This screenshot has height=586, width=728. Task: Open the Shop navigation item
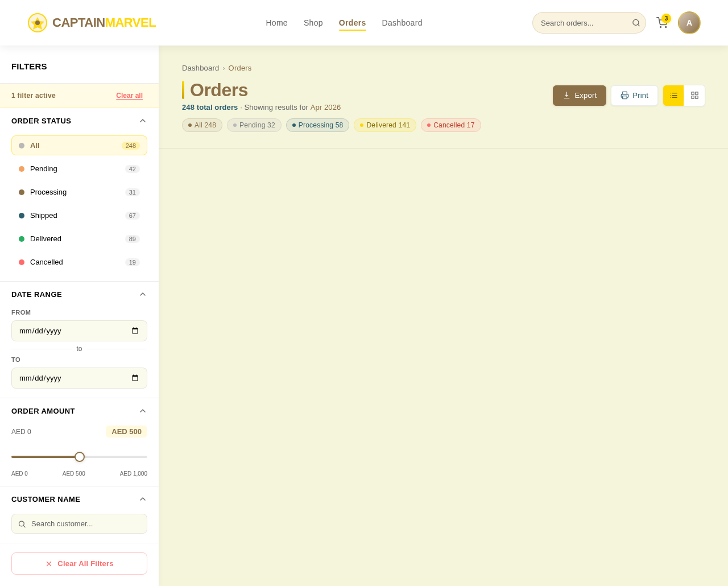[x=313, y=22]
